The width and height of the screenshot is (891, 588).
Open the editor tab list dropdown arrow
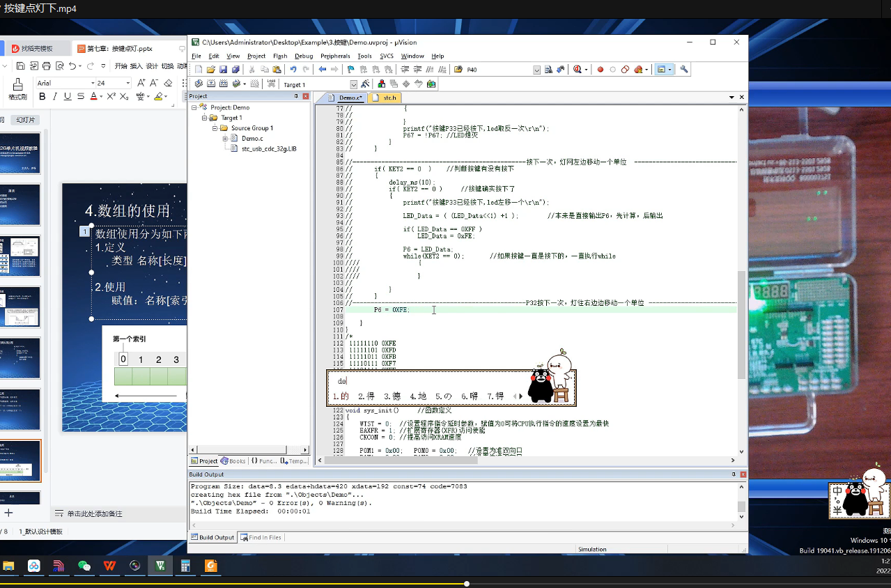tap(731, 98)
